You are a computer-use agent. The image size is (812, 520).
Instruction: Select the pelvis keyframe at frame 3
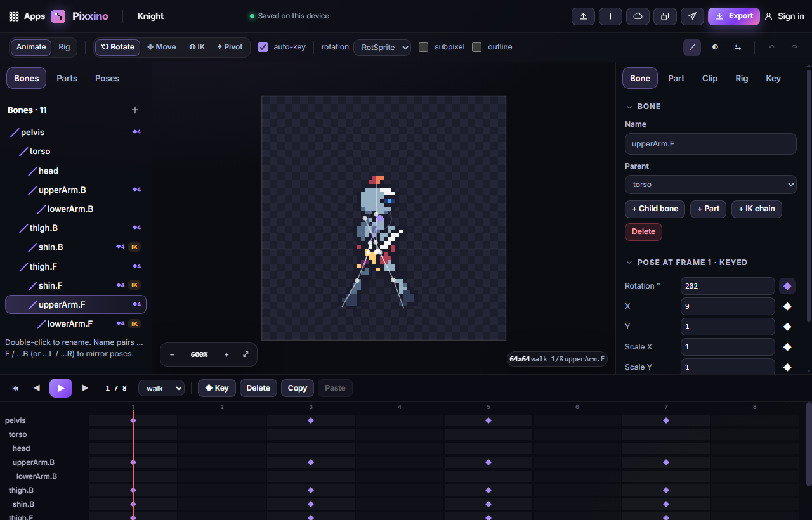(x=311, y=420)
